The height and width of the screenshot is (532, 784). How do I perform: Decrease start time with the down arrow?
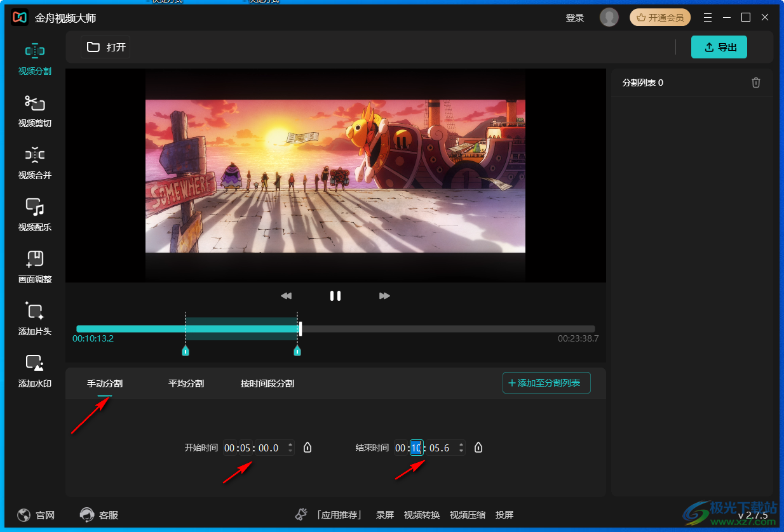pos(290,451)
